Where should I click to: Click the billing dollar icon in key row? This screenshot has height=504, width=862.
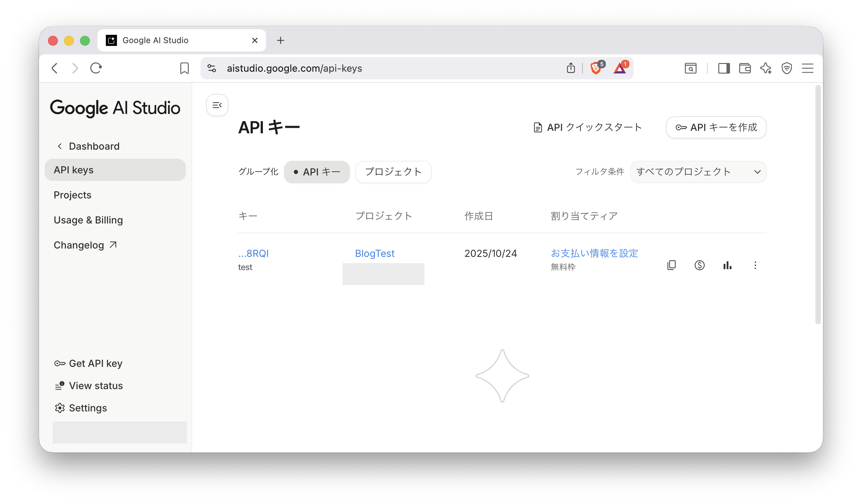(x=699, y=265)
